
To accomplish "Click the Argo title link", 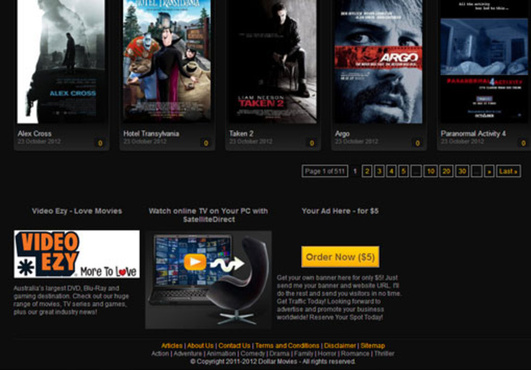I will tap(342, 133).
